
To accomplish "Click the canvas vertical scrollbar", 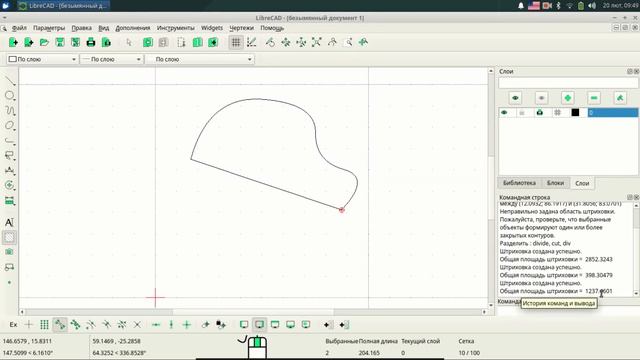I will click(x=491, y=188).
